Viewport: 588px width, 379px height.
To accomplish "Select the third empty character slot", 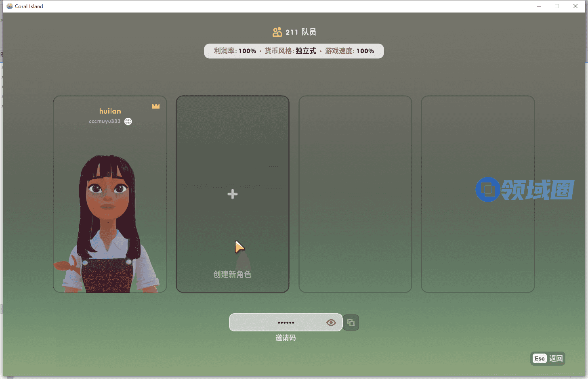I will point(355,194).
